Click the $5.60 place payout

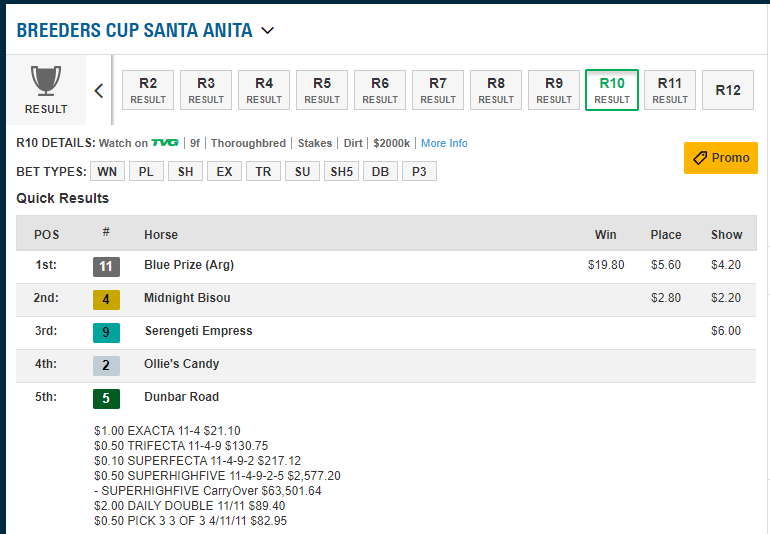point(666,265)
